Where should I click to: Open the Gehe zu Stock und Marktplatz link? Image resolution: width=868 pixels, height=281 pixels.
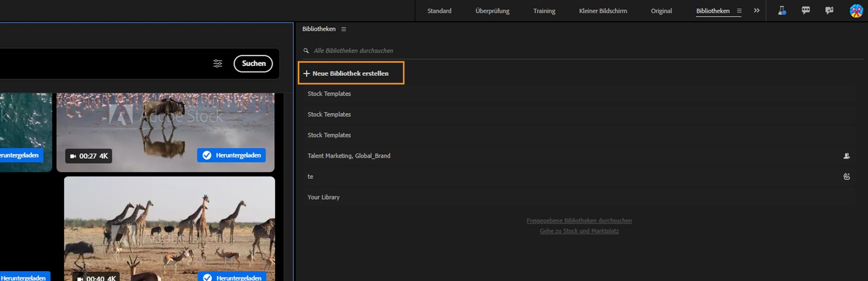pyautogui.click(x=579, y=231)
